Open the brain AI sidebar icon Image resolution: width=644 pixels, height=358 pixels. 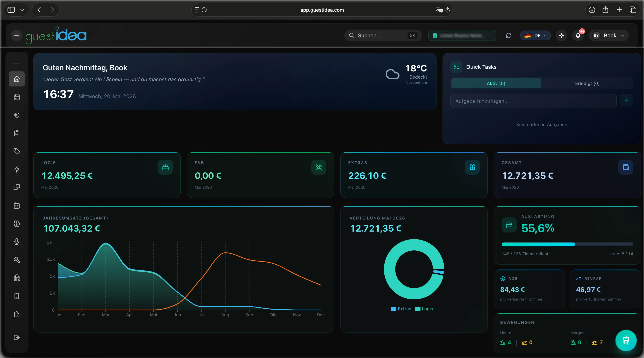coord(17,224)
